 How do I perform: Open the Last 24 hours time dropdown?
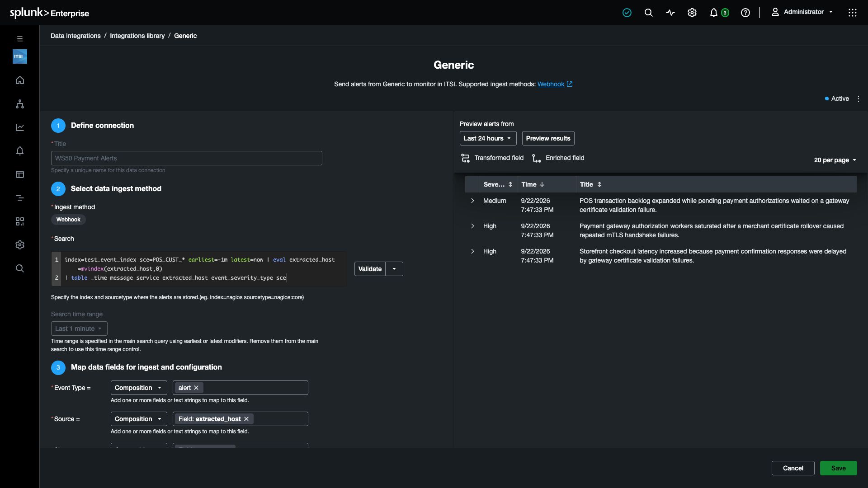coord(488,138)
